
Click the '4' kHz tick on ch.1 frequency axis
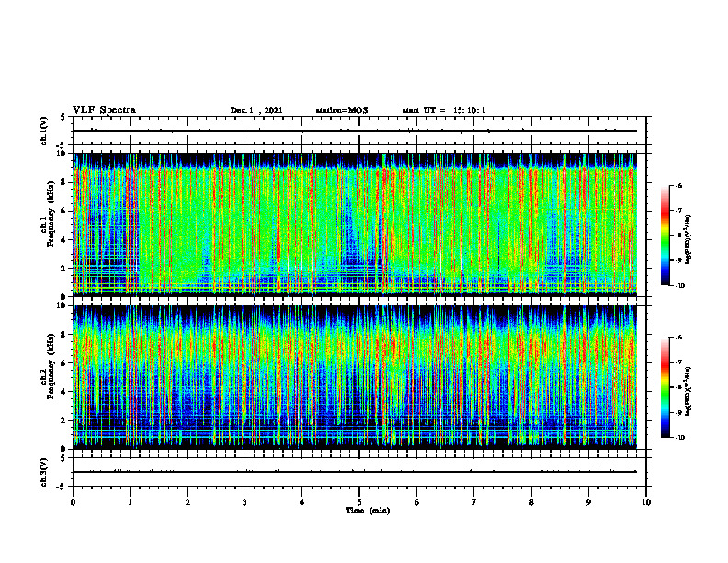[63, 240]
